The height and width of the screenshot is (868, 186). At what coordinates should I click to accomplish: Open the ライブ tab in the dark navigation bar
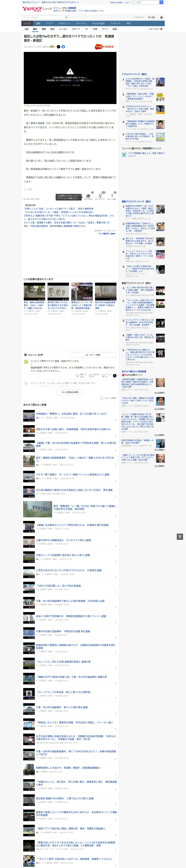(x=49, y=24)
